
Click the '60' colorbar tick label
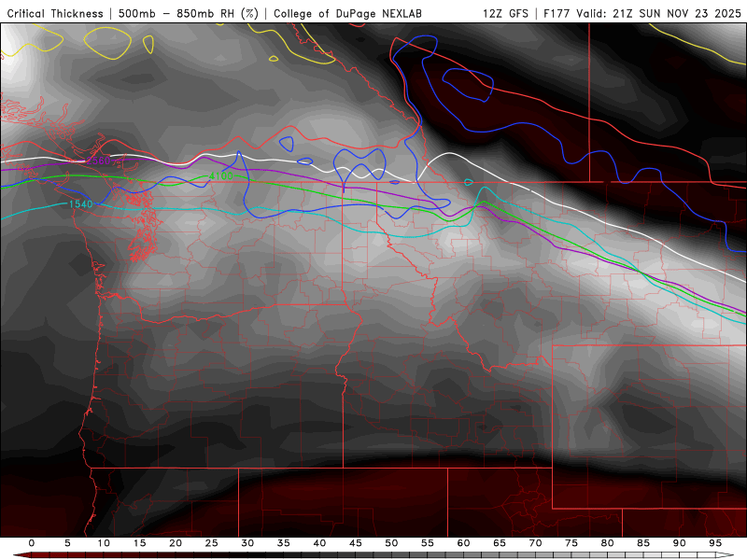click(x=463, y=543)
